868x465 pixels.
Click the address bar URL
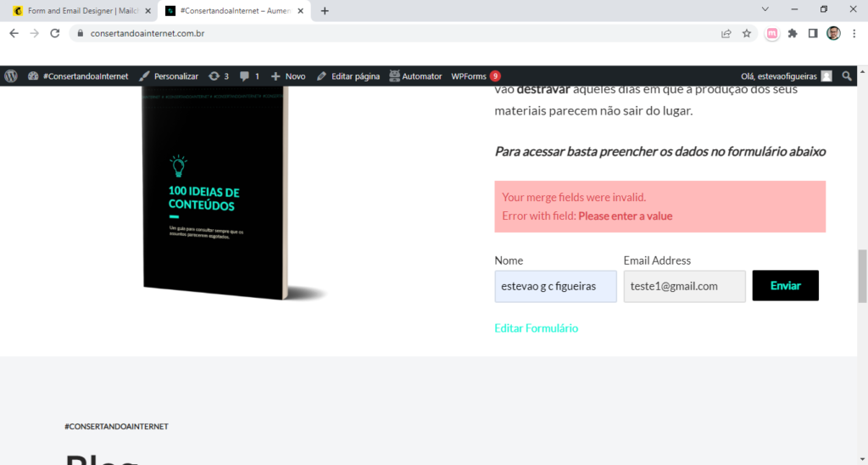point(147,33)
